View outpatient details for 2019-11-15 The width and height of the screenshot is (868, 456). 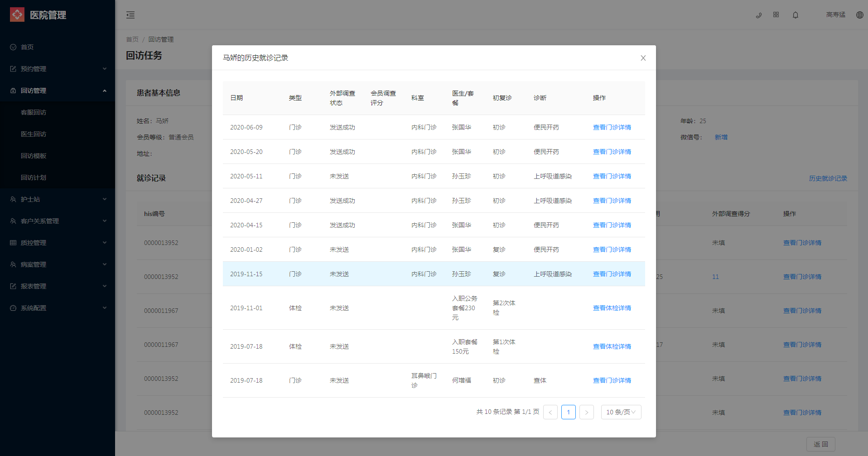pos(612,274)
